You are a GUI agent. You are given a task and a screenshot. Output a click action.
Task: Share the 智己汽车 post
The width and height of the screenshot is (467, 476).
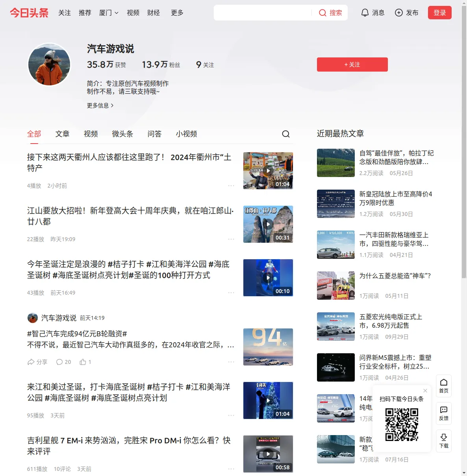(x=37, y=362)
